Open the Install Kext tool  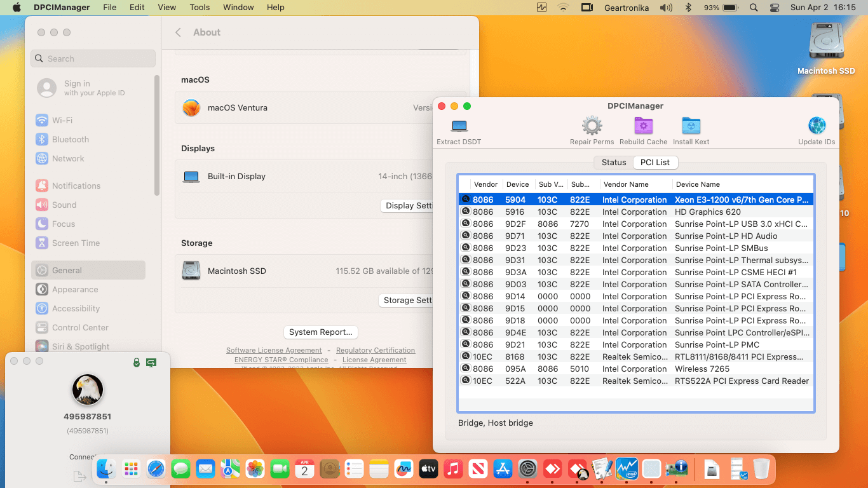pyautogui.click(x=691, y=126)
